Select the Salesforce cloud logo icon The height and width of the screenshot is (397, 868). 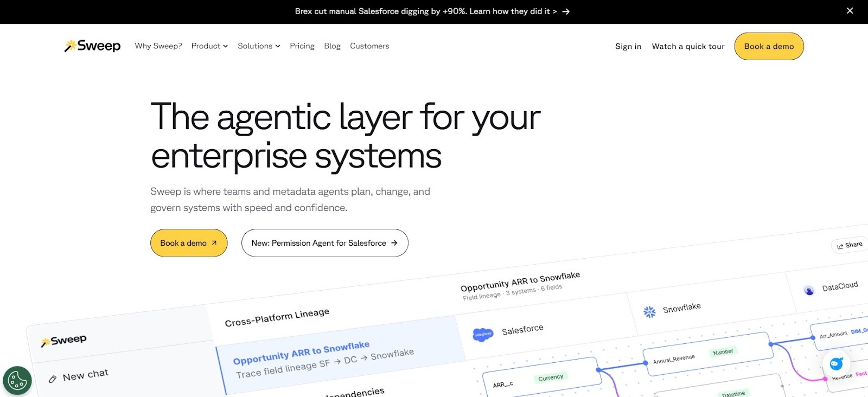tap(483, 335)
